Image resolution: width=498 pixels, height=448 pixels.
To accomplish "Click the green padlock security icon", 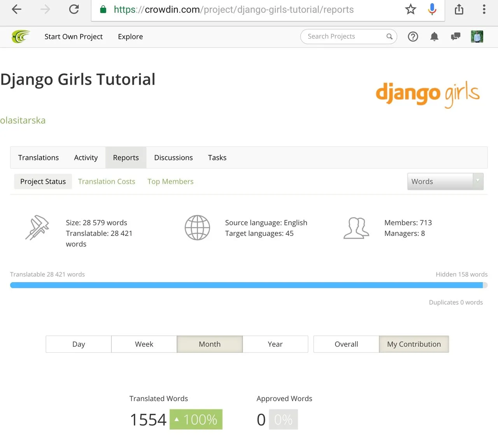I will [x=103, y=9].
